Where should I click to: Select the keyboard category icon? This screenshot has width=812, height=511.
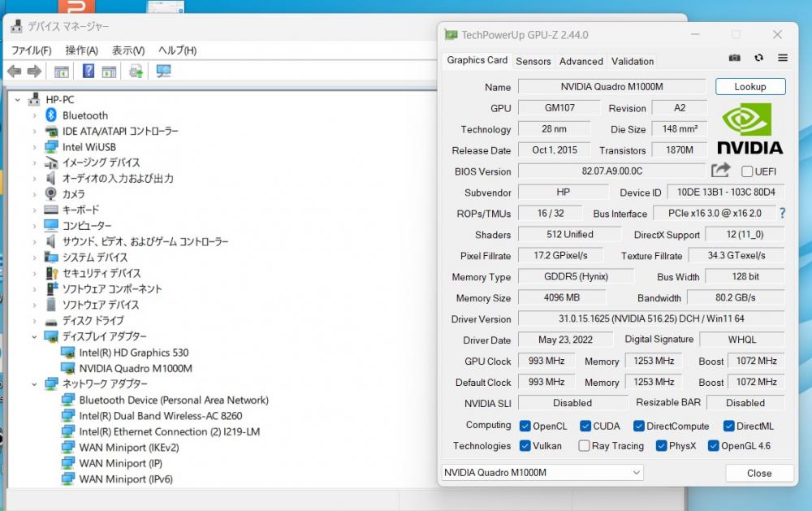point(50,210)
